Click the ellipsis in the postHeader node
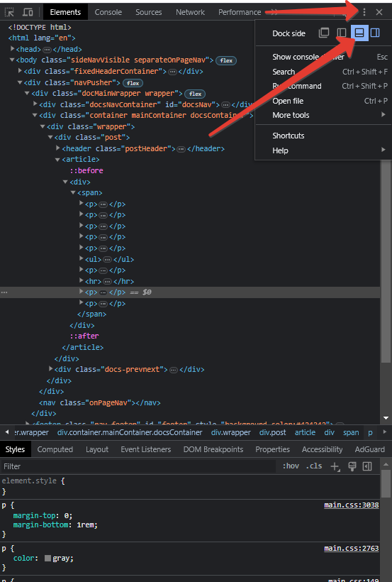 pos(181,149)
